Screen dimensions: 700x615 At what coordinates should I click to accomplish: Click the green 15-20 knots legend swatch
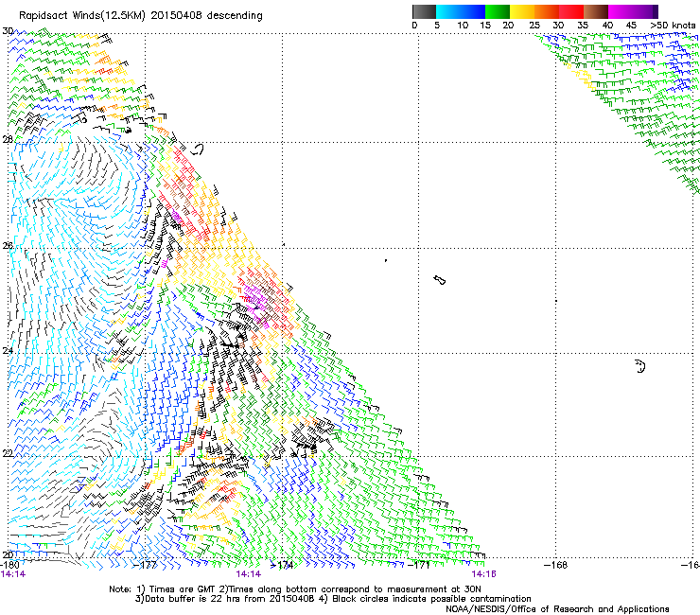point(498,11)
